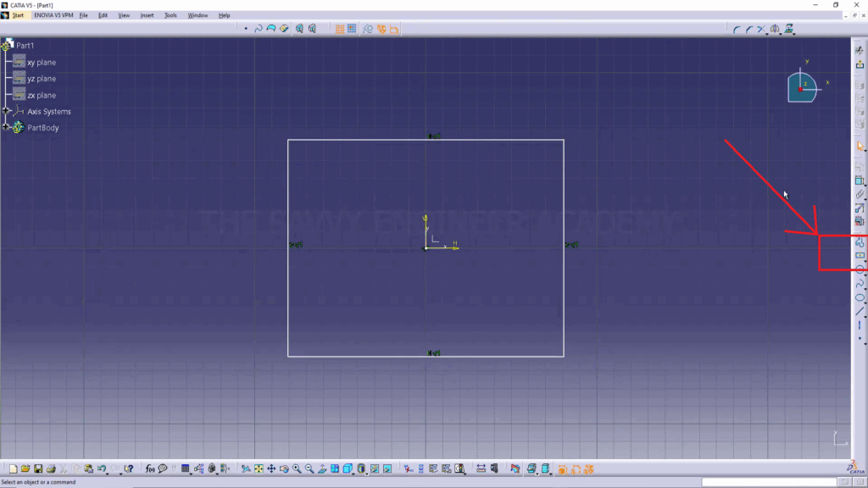
Task: Toggle the sketch Grid display
Action: 340,29
